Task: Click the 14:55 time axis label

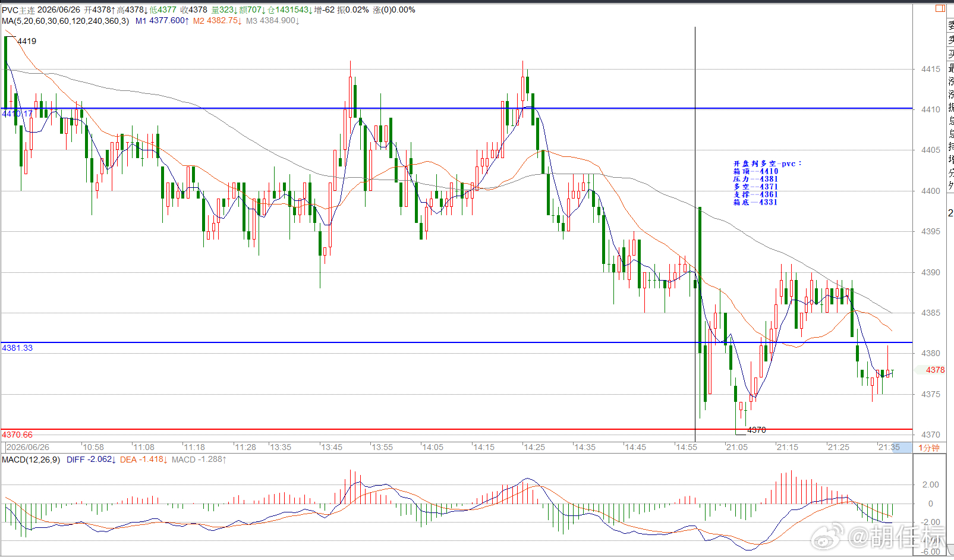Action: (687, 447)
